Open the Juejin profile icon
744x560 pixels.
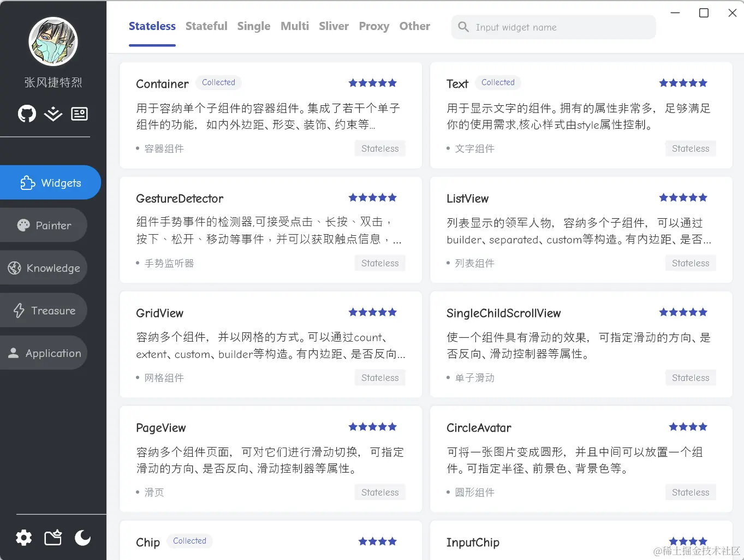click(52, 114)
